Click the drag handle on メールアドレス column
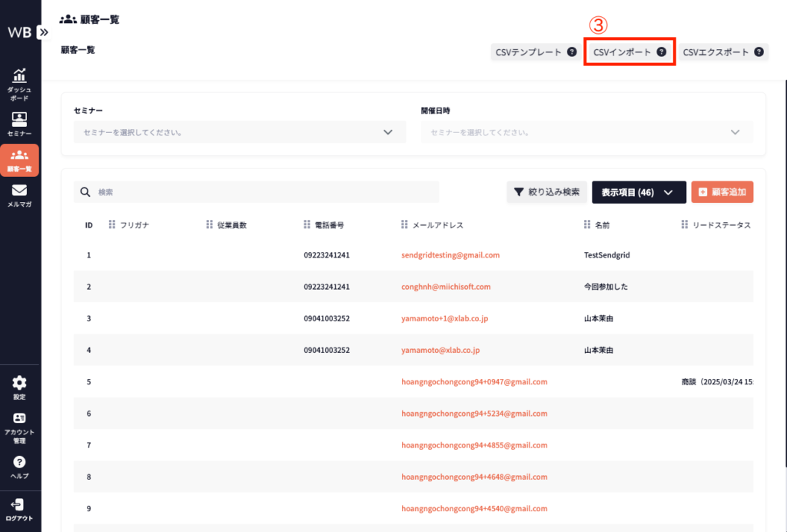Screen dimensions: 787x532 405,225
